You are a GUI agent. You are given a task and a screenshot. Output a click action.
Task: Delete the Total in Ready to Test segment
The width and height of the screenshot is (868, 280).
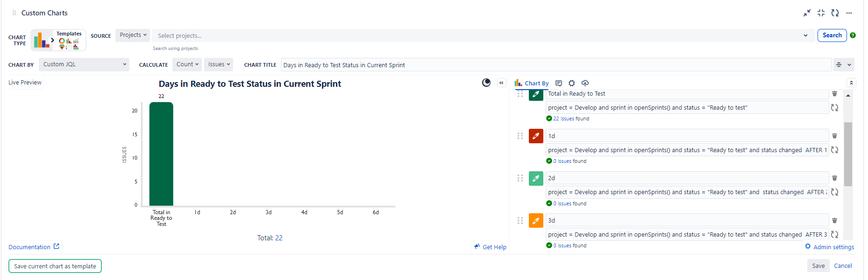[834, 94]
